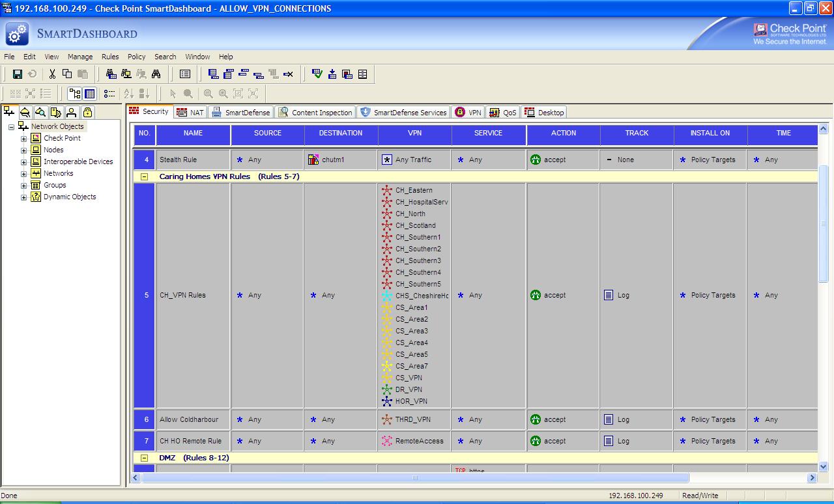
Task: Click the INSTALL ON column header
Action: point(710,135)
